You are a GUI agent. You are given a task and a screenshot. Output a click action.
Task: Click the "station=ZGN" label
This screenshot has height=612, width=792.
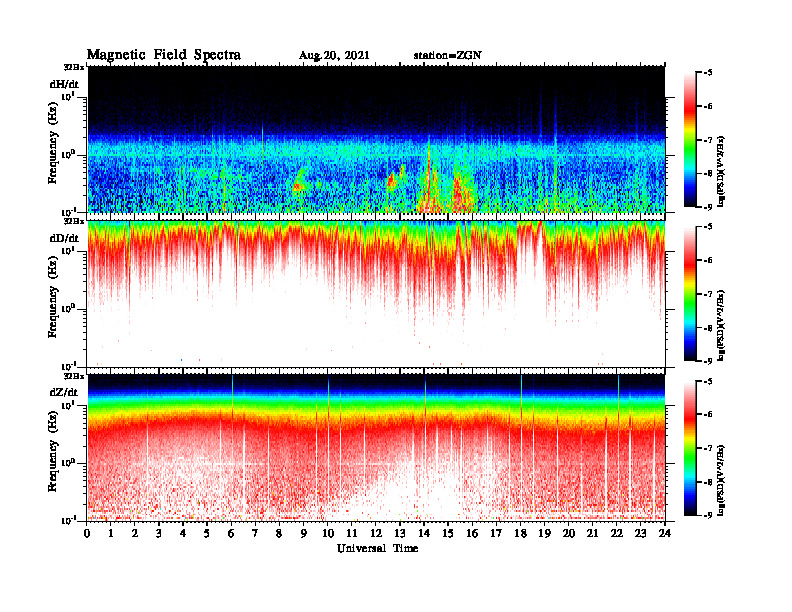click(x=448, y=55)
